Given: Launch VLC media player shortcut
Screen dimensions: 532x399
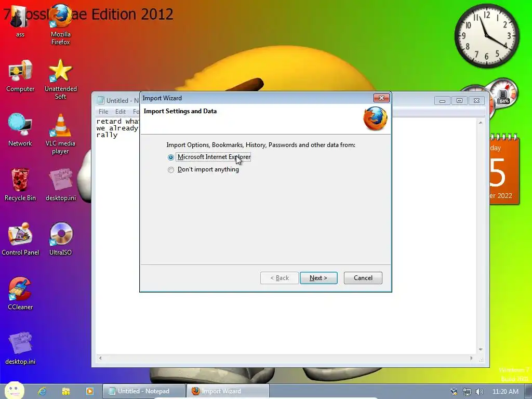Looking at the screenshot, I should point(60,134).
